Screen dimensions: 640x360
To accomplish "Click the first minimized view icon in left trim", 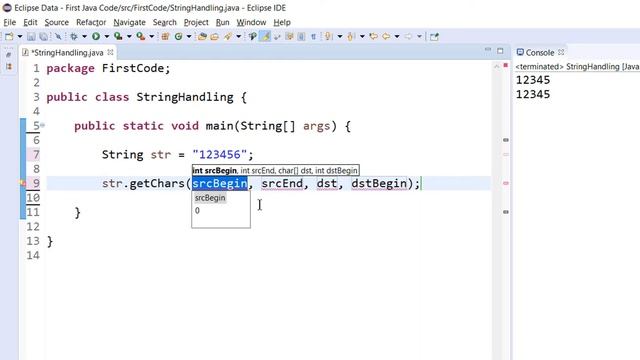I will pos(9,54).
